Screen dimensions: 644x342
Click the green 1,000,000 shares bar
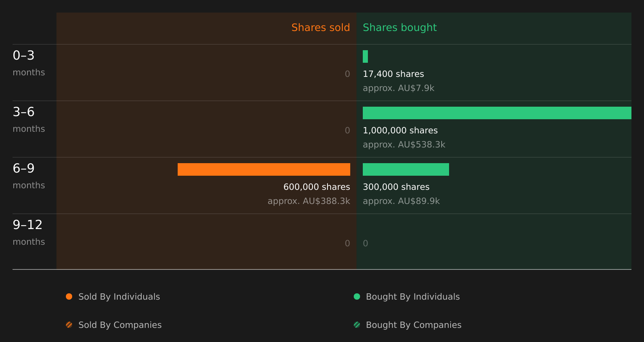point(497,113)
